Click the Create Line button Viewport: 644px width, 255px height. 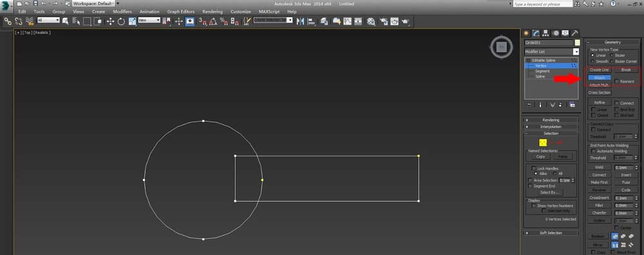600,70
